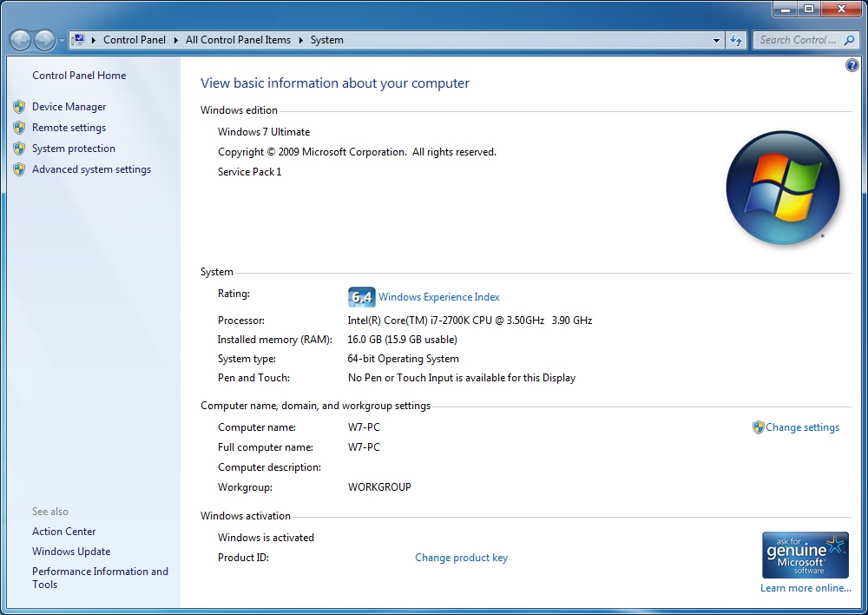Open Performance Information and Tools

(100, 578)
